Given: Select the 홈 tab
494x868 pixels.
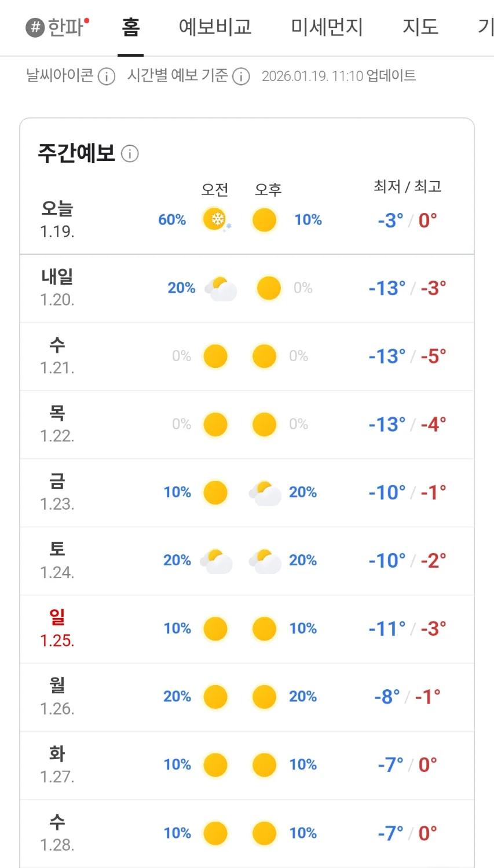Looking at the screenshot, I should (x=130, y=27).
